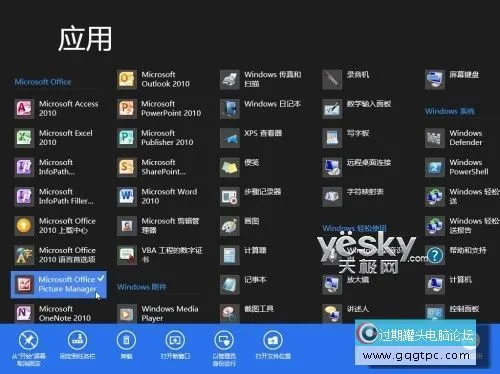Open 控制面板 tile
The width and height of the screenshot is (500, 374).
pos(453,313)
